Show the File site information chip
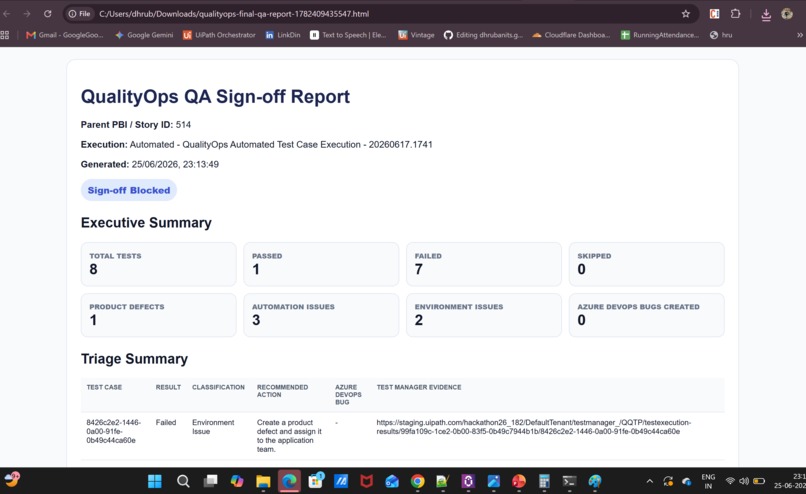The height and width of the screenshot is (494, 806). coord(80,14)
